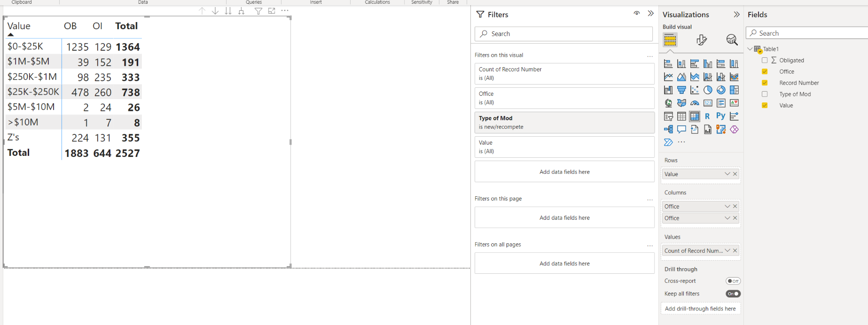Image resolution: width=868 pixels, height=325 pixels.
Task: Check the Type of Mod field checkbox
Action: [765, 94]
